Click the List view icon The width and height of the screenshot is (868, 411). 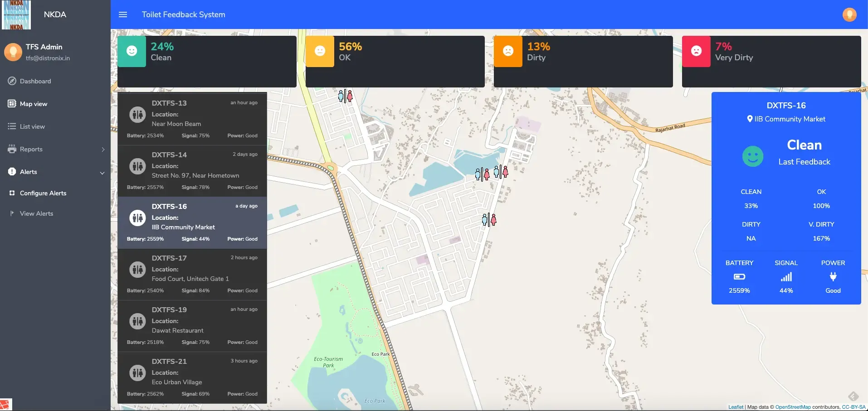coord(11,126)
